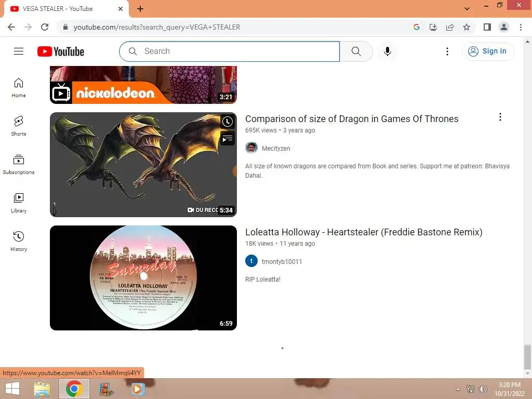Open Shorts in sidebar

19,126
